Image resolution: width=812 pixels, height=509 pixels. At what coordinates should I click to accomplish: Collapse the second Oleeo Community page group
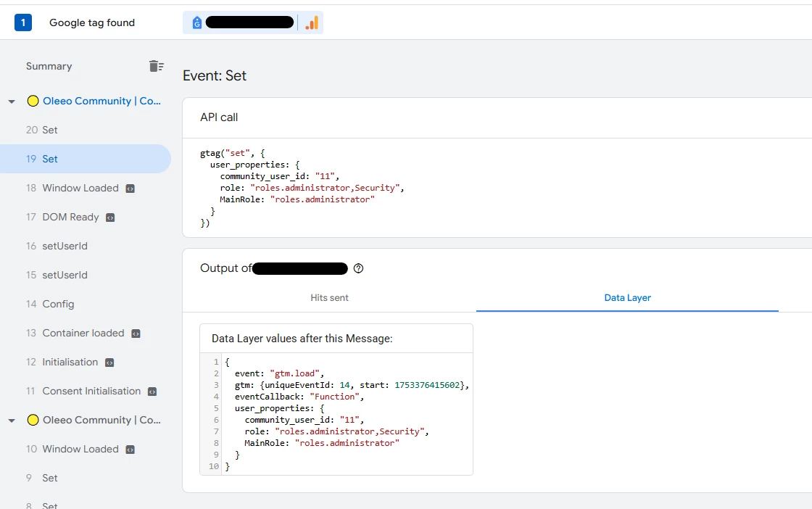[x=12, y=421]
